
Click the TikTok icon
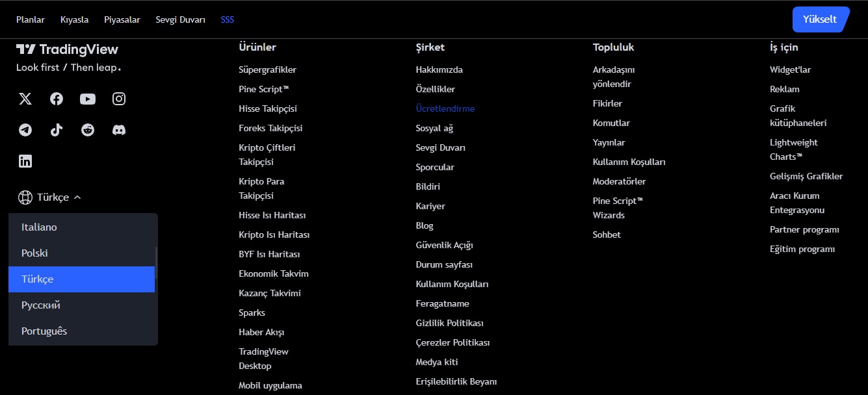(57, 130)
